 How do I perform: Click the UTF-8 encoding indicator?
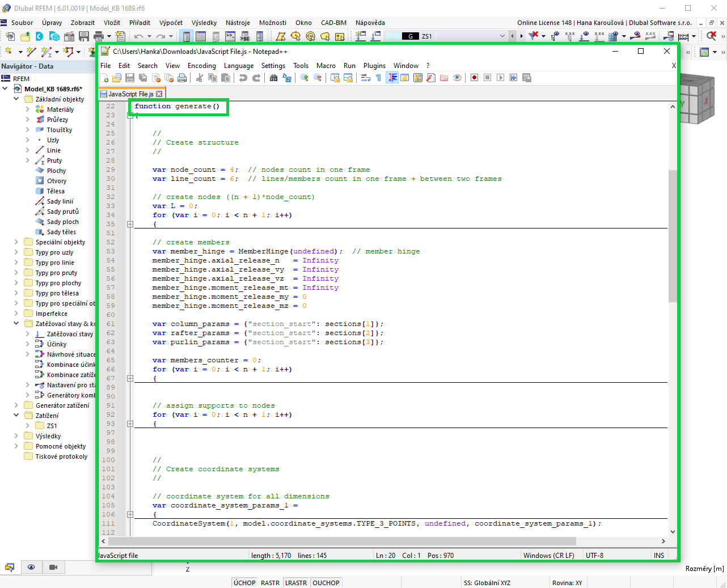tap(594, 555)
